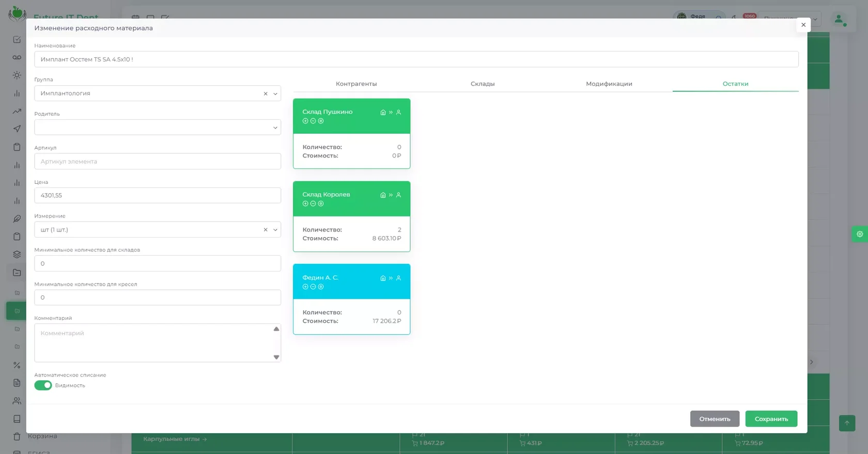Click target circle icon on Федин А. С. card
The height and width of the screenshot is (454, 868).
[x=321, y=287]
